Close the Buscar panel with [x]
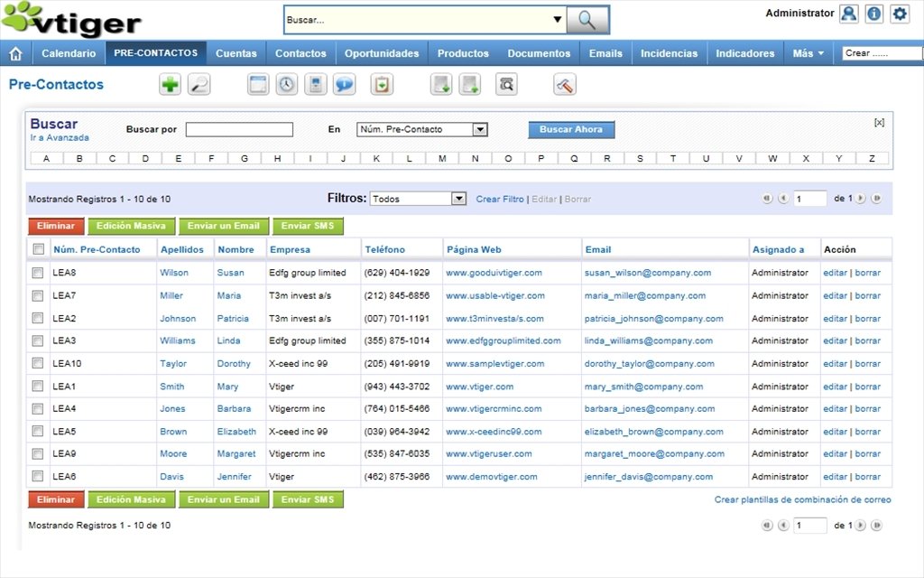This screenshot has width=924, height=578. (879, 122)
